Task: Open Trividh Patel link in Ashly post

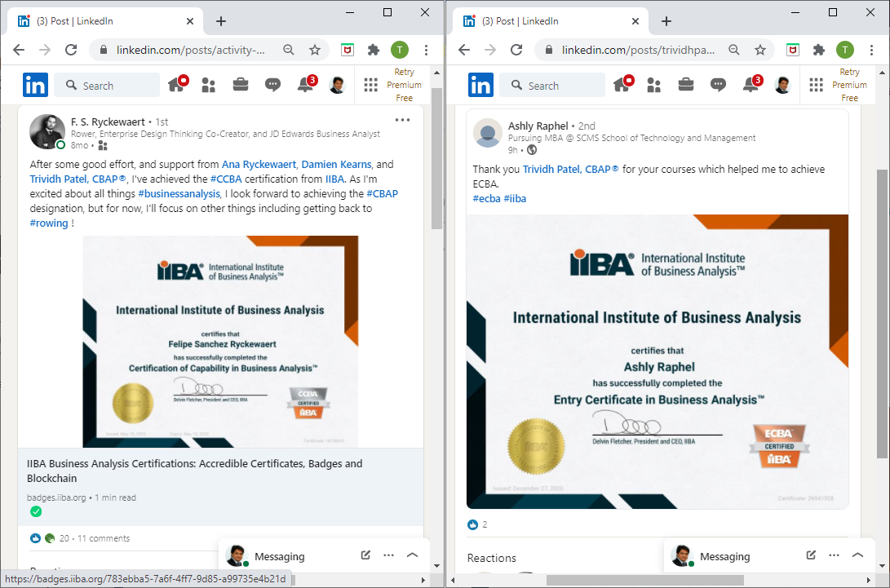Action: pyautogui.click(x=570, y=169)
